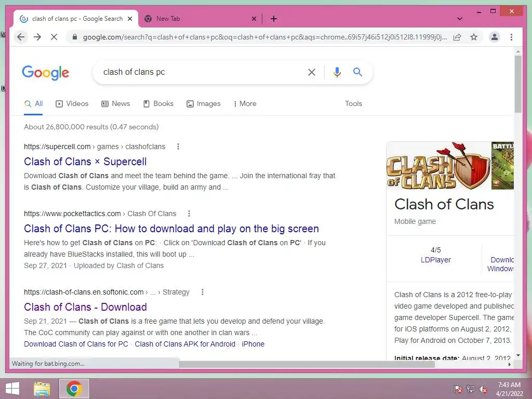532x399 pixels.
Task: Follow 'Download Clash of Clans for PC' sublink
Action: 76,344
